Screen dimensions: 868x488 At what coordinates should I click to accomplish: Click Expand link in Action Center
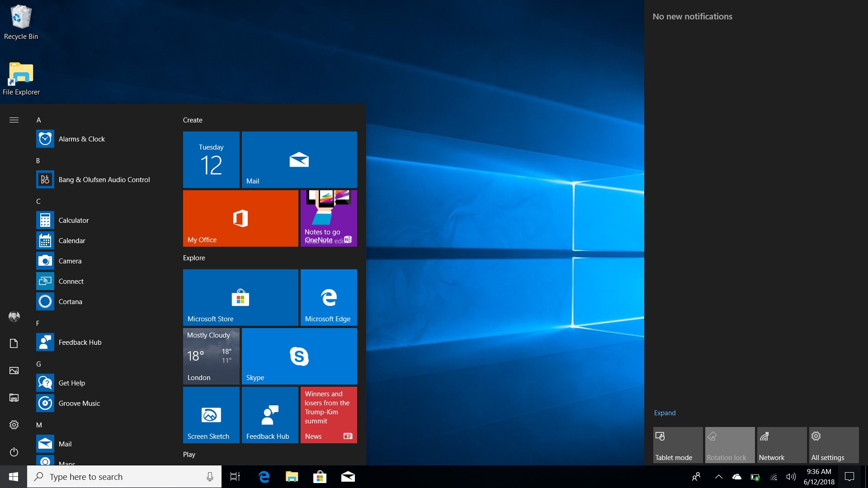coord(665,413)
